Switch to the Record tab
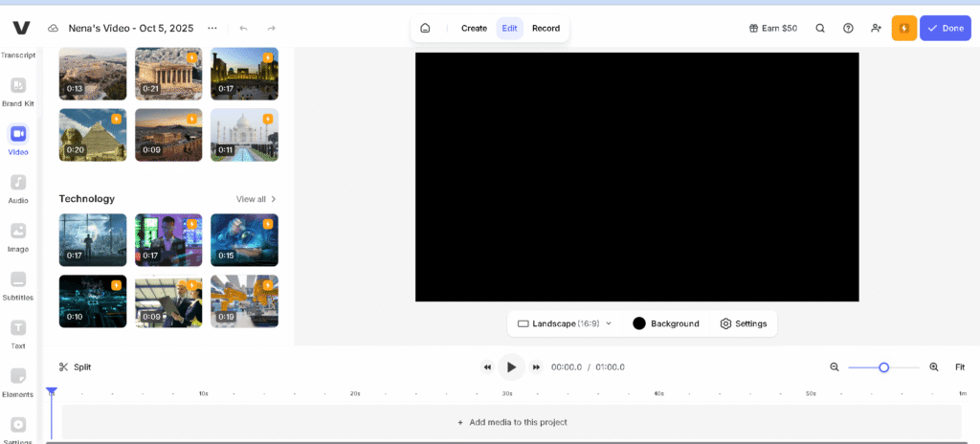Image resolution: width=980 pixels, height=444 pixels. pyautogui.click(x=546, y=29)
